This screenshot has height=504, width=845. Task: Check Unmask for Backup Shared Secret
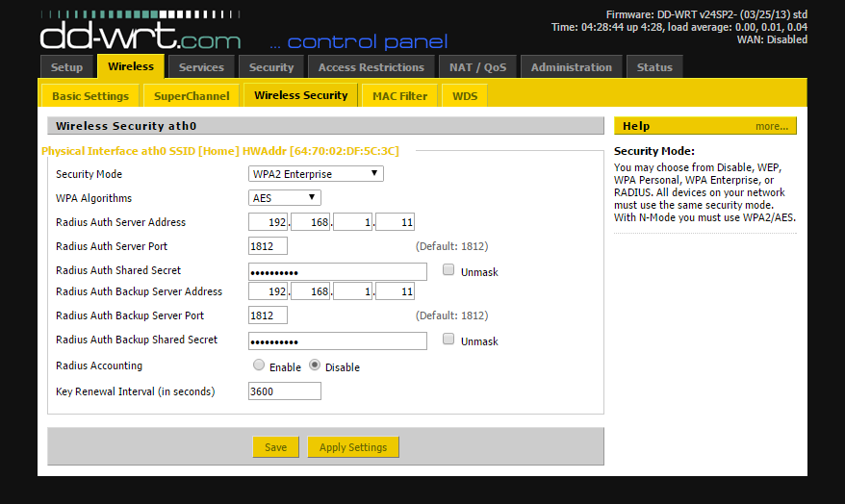pyautogui.click(x=448, y=340)
